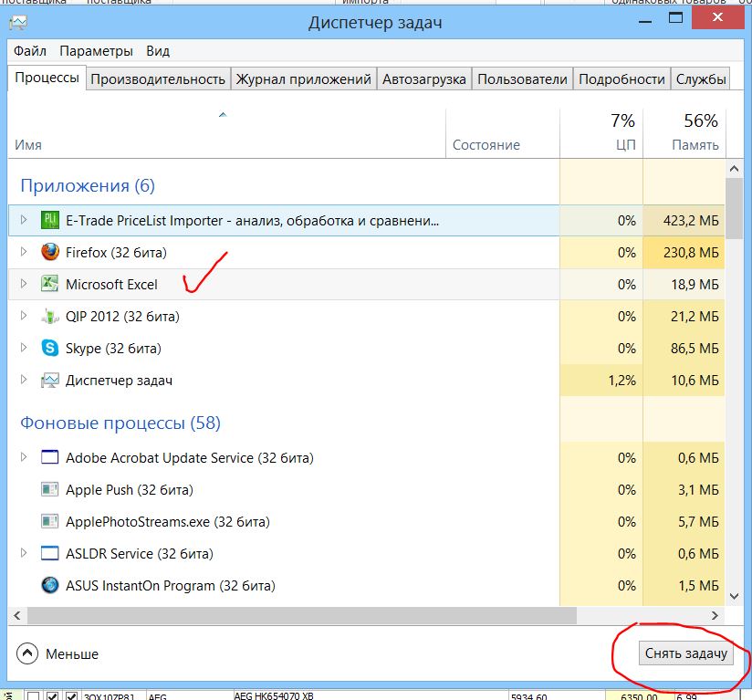Click the ApplePhotoStreams.exe icon

tap(50, 521)
